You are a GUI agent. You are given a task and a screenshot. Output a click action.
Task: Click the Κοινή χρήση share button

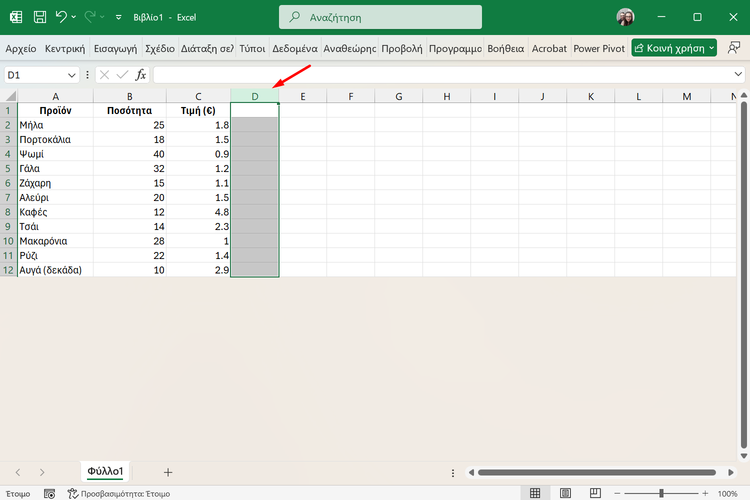[x=674, y=48]
